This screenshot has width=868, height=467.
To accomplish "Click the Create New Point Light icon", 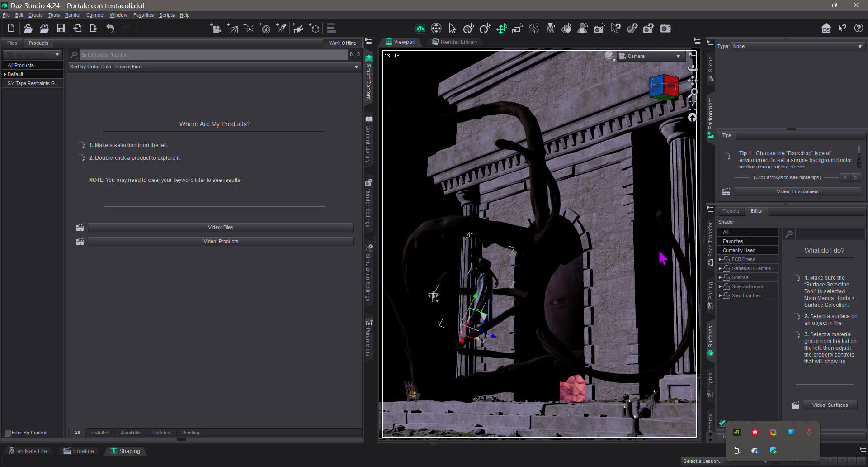I will 249,29.
